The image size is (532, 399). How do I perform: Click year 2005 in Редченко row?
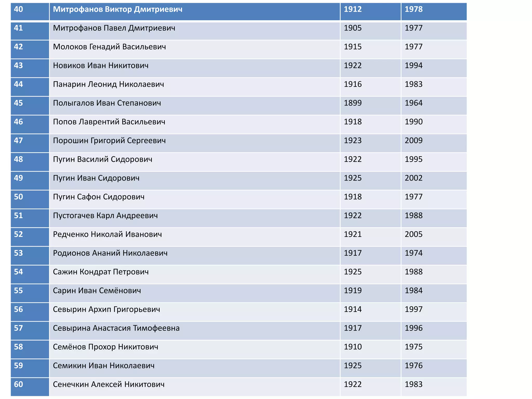coord(414,234)
